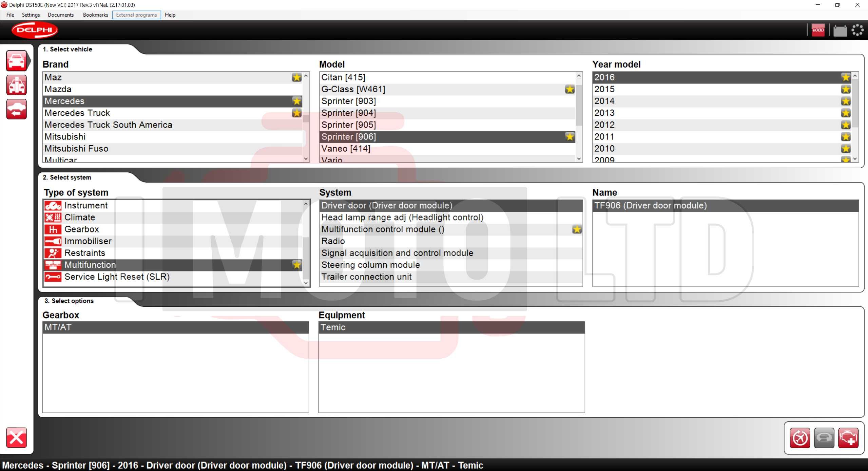Select Temic equipment option
This screenshot has height=471, width=868.
451,327
